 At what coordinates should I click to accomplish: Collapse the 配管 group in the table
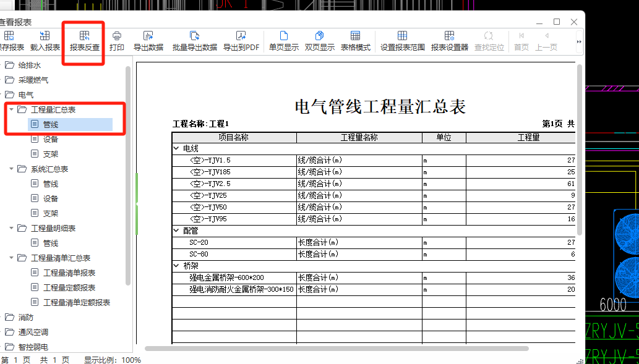(x=176, y=231)
